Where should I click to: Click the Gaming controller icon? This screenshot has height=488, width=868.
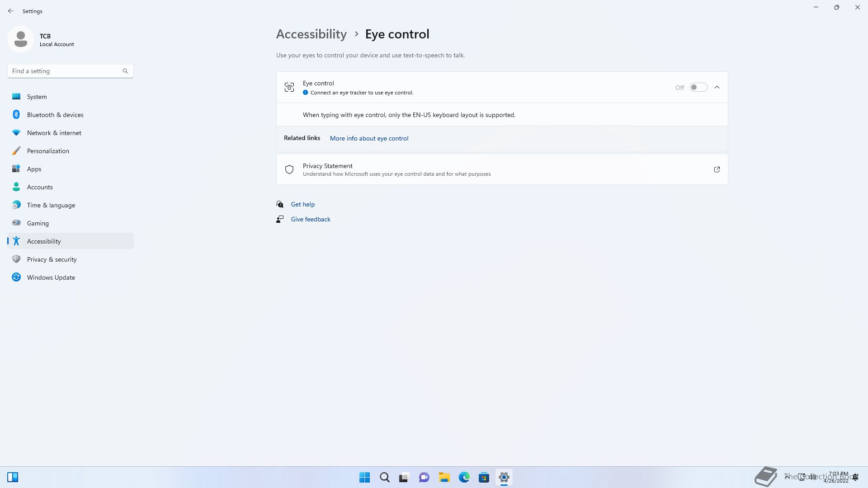pos(16,223)
